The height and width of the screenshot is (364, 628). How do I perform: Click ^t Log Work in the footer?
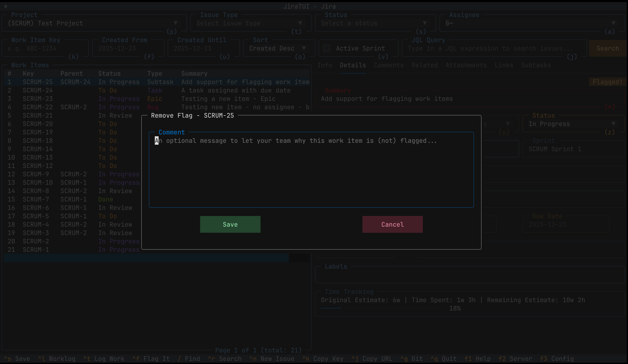(x=104, y=359)
